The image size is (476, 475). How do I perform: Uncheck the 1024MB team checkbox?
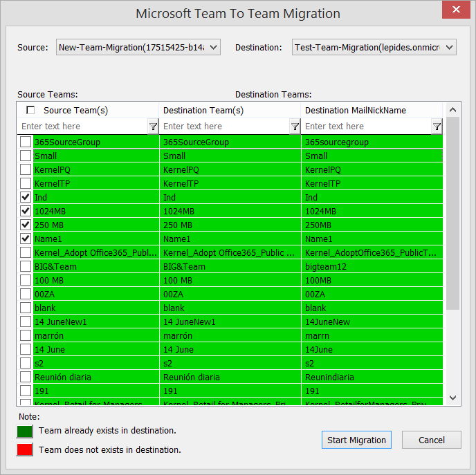[26, 211]
